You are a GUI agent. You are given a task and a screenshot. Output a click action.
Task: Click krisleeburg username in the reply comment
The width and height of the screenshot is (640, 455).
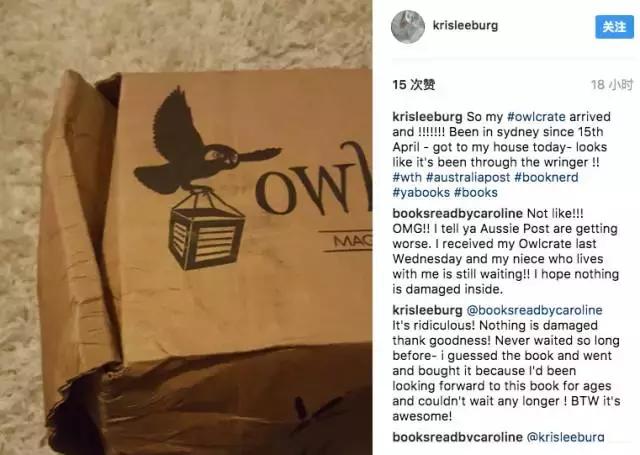click(427, 310)
